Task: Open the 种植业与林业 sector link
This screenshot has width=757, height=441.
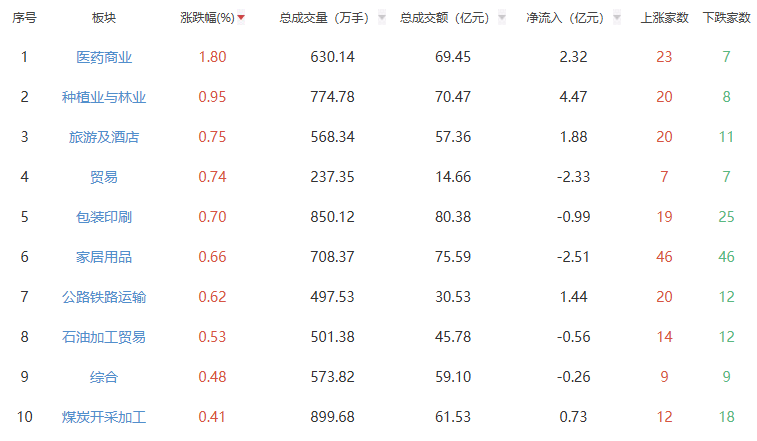Action: (x=104, y=97)
